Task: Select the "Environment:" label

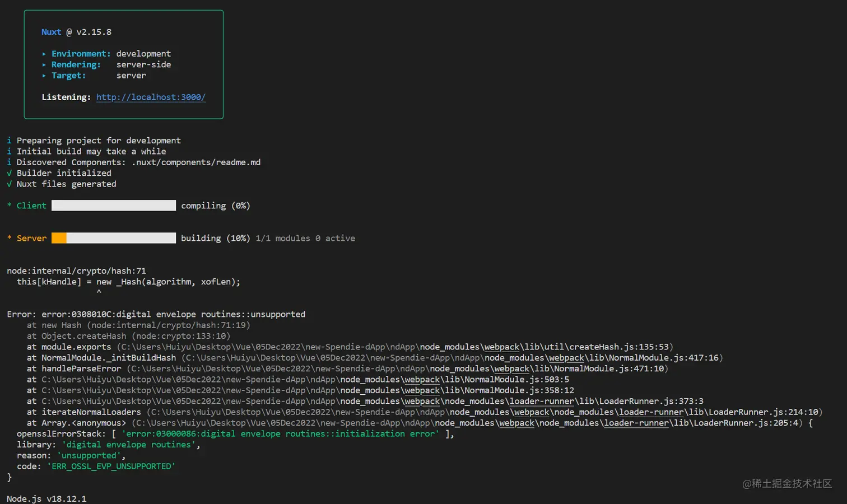Action: (x=81, y=54)
